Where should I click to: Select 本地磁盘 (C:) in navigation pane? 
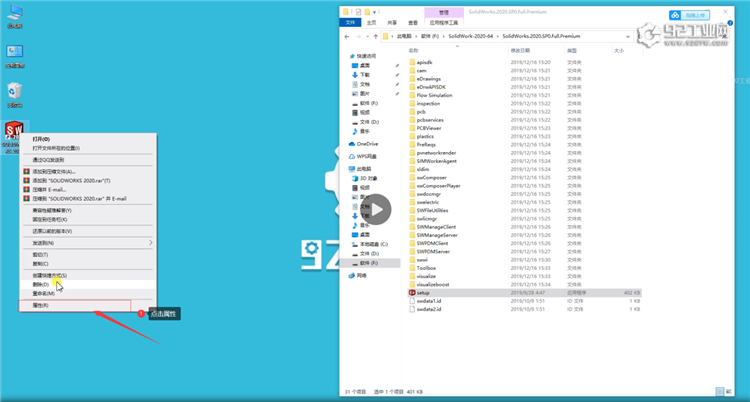click(x=374, y=244)
